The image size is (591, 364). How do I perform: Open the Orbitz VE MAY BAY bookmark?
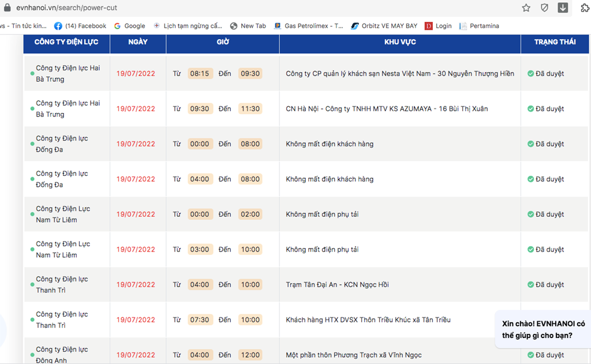pyautogui.click(x=384, y=26)
